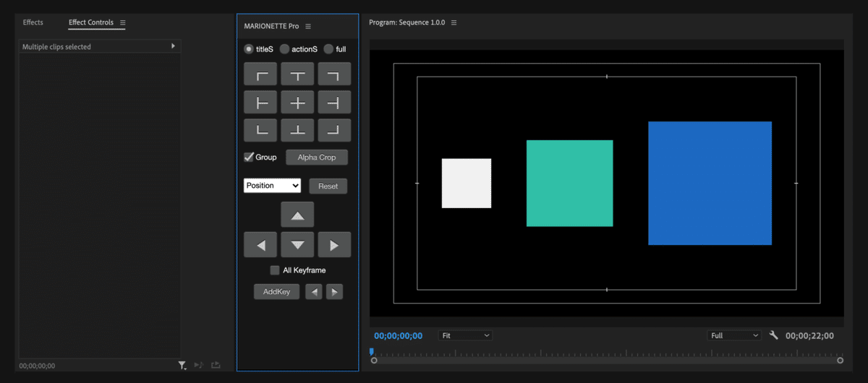Click the Reset button
868x383 pixels.
[328, 186]
